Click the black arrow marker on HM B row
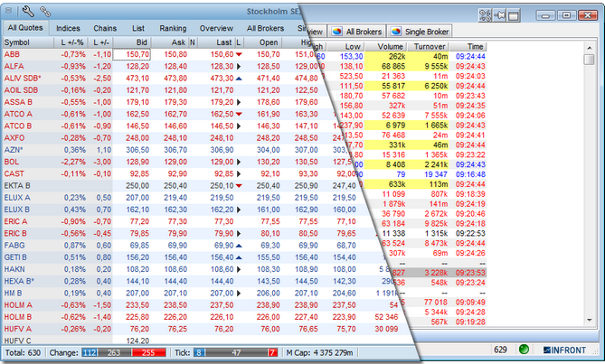 (x=239, y=294)
